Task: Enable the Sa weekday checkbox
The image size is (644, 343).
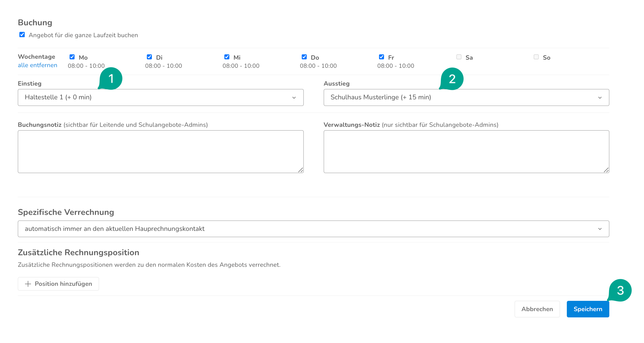Action: [x=459, y=57]
